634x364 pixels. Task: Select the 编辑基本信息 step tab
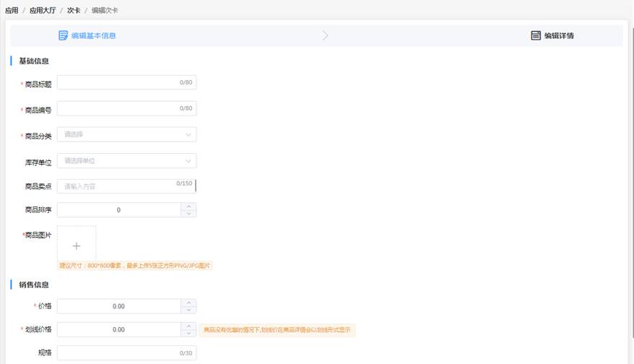pos(93,35)
